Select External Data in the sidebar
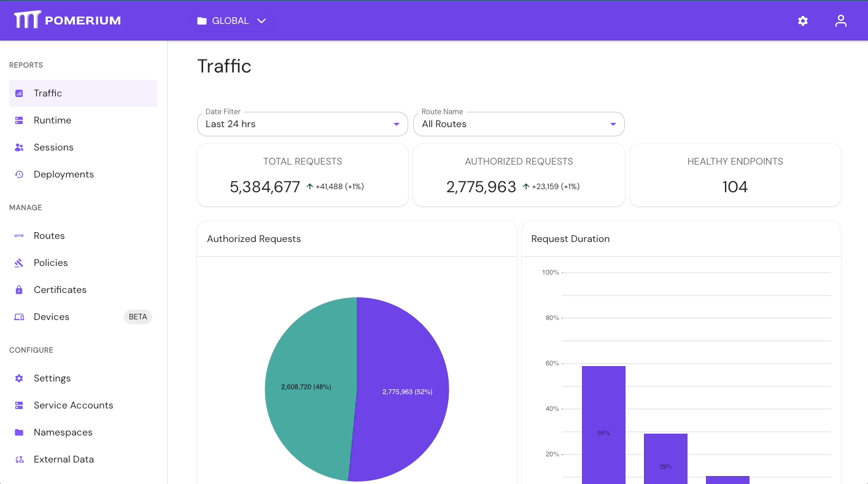 64,459
